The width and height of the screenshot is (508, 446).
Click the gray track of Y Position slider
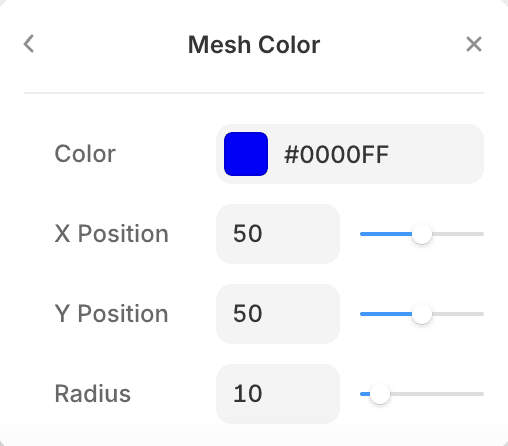pos(458,314)
